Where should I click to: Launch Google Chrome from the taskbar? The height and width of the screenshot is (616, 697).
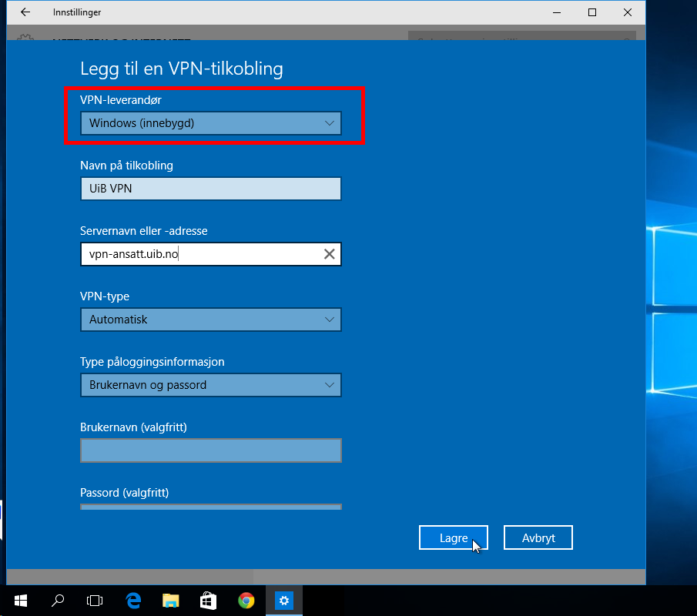[246, 601]
